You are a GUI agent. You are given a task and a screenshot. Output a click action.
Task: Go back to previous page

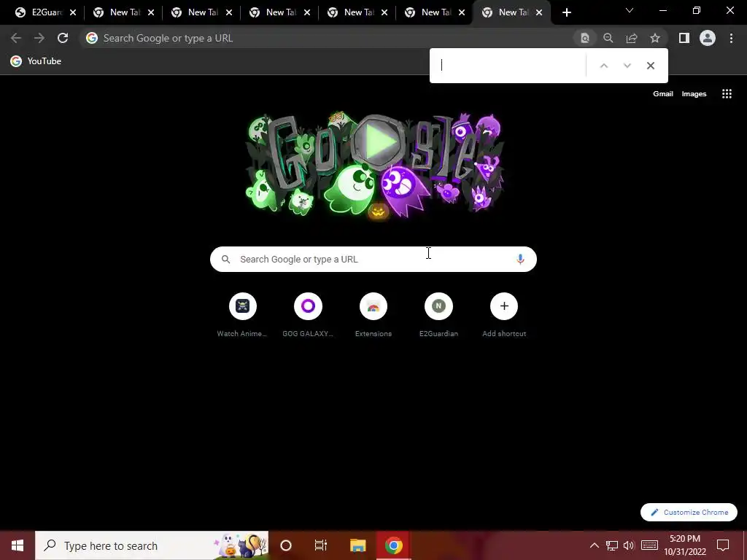(16, 38)
